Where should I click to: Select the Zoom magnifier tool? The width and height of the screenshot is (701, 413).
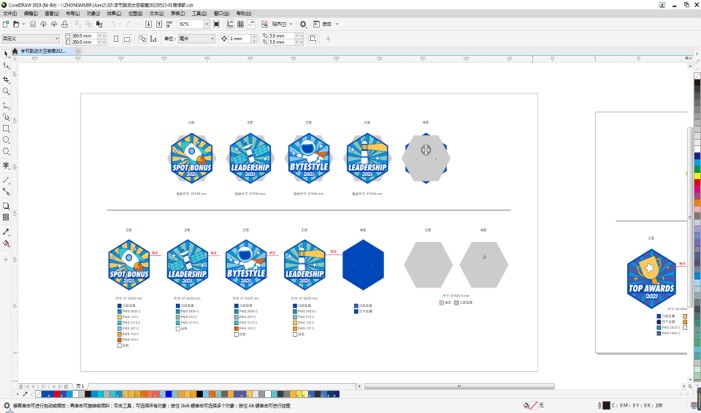[6, 92]
